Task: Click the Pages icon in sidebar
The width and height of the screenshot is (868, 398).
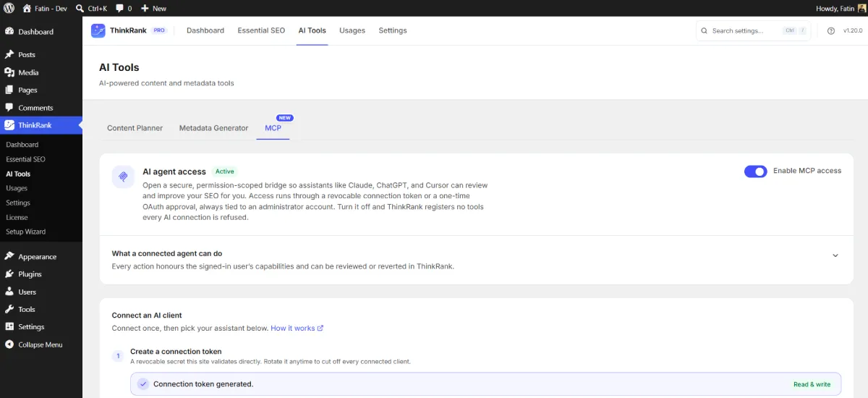Action: (9, 90)
